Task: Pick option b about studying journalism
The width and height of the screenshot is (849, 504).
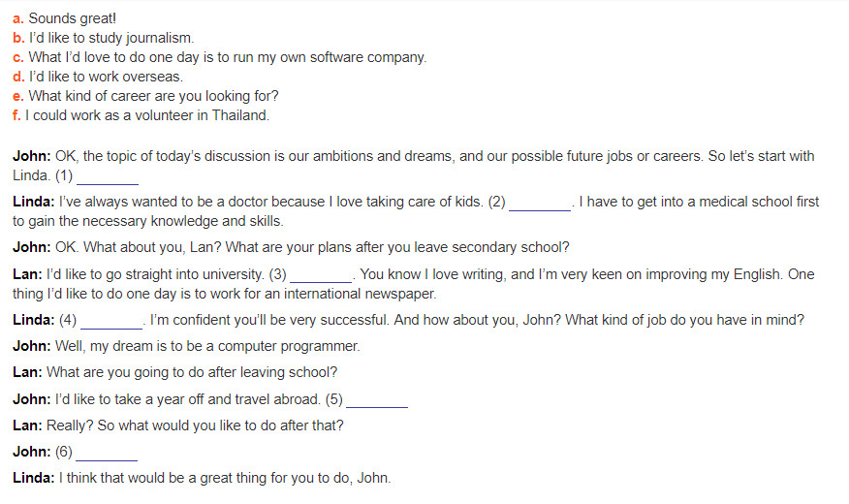Action: point(104,38)
